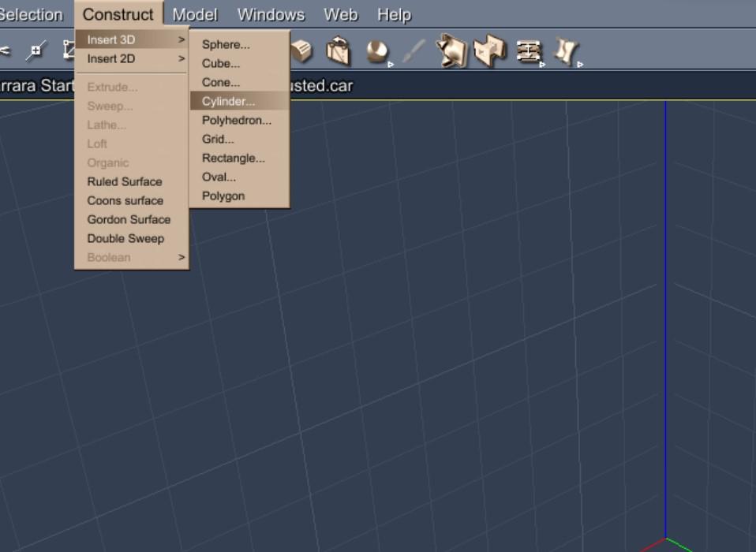This screenshot has height=552, width=756.
Task: Open the flyout arrow under the curved surface tool
Action: click(581, 64)
